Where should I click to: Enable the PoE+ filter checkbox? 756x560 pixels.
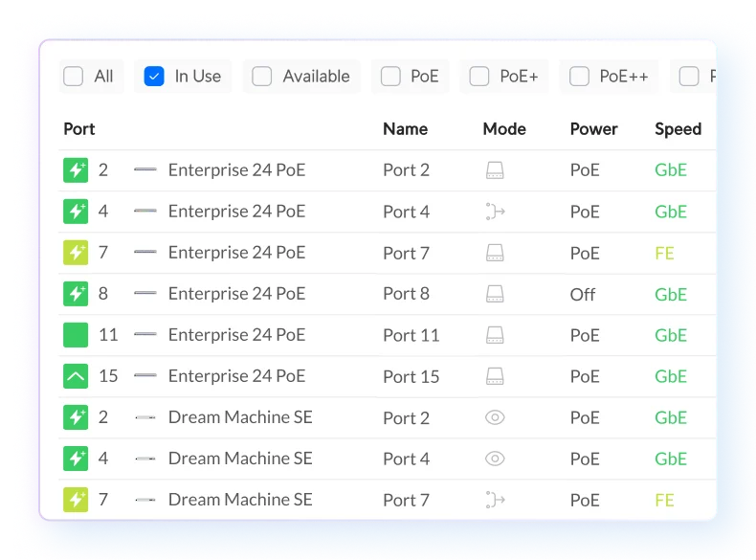[479, 77]
